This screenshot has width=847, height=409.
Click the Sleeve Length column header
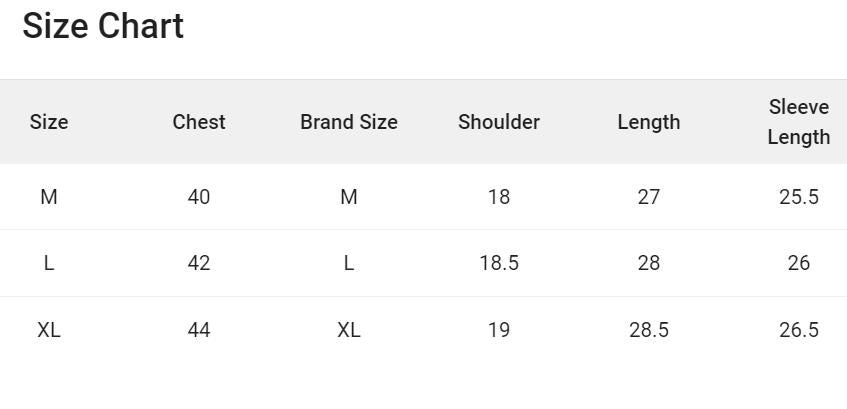(x=799, y=122)
